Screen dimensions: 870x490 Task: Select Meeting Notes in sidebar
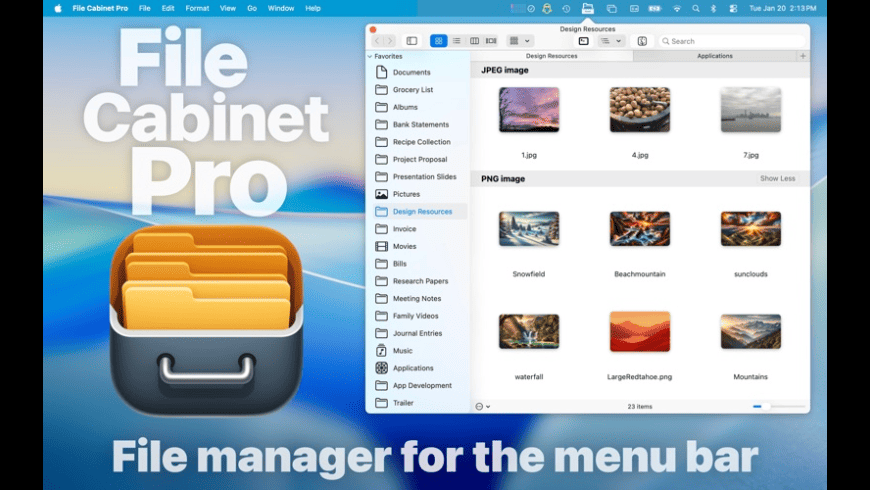tap(417, 299)
